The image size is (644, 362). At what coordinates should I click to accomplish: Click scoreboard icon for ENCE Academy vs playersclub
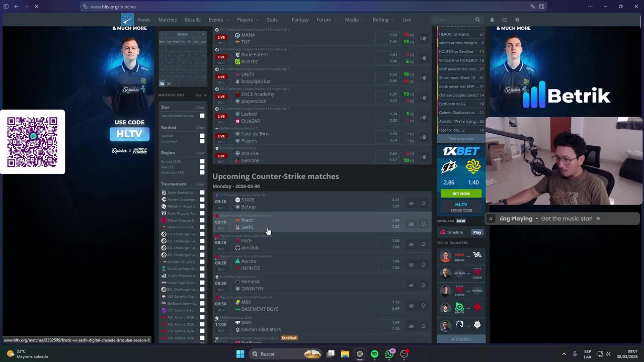pyautogui.click(x=423, y=98)
